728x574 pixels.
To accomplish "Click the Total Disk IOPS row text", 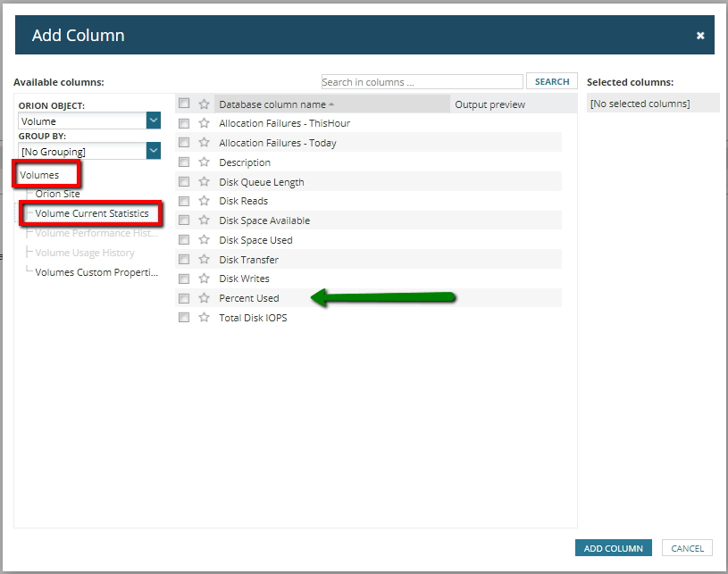I will pyautogui.click(x=253, y=318).
